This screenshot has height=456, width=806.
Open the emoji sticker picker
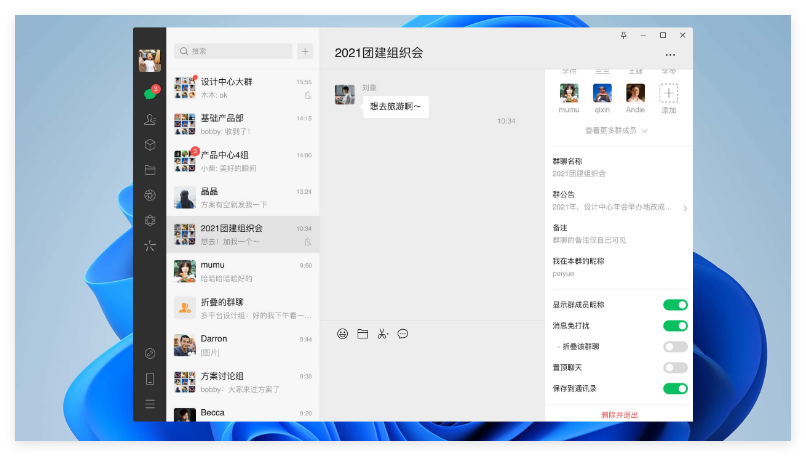click(x=342, y=334)
